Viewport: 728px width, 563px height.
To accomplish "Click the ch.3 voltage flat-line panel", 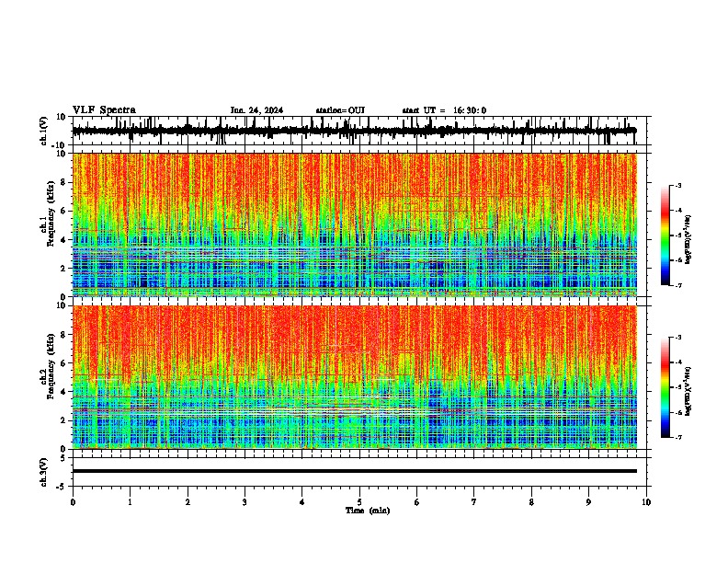I will [x=361, y=472].
